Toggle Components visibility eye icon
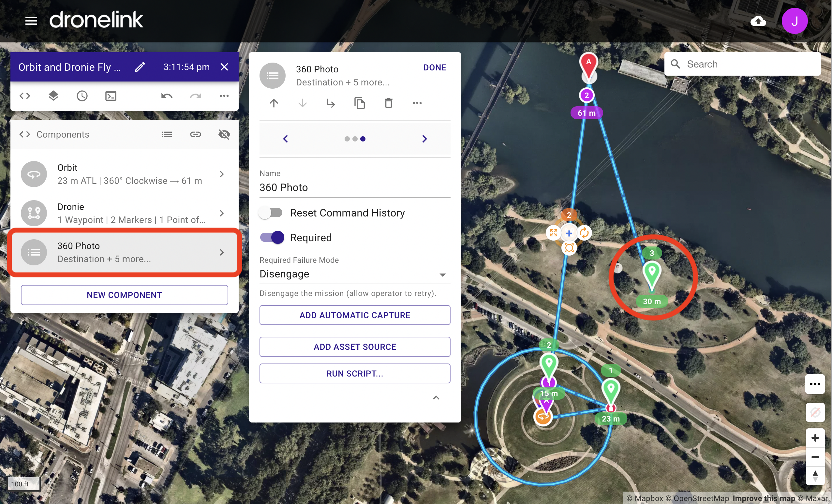This screenshot has height=504, width=832. tap(224, 134)
